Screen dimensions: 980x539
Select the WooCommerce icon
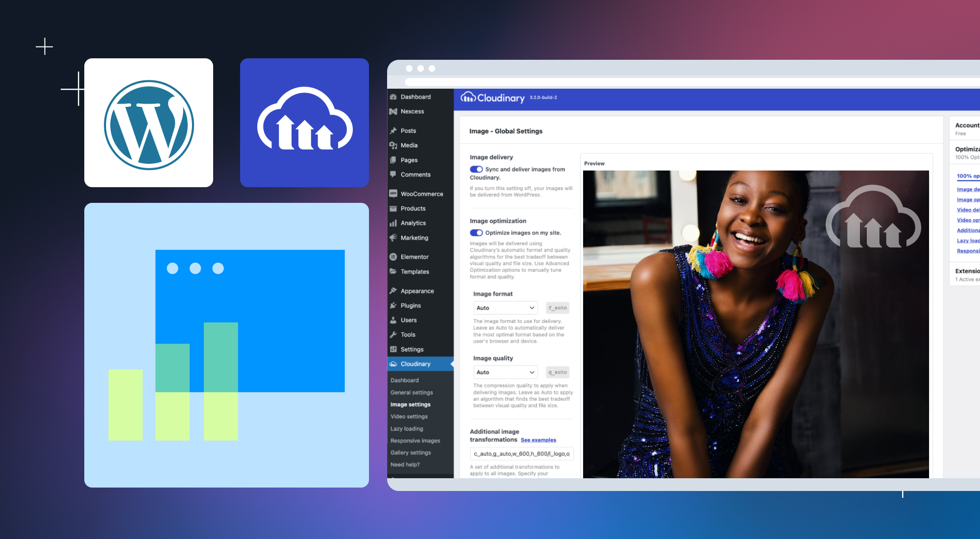[x=393, y=194]
